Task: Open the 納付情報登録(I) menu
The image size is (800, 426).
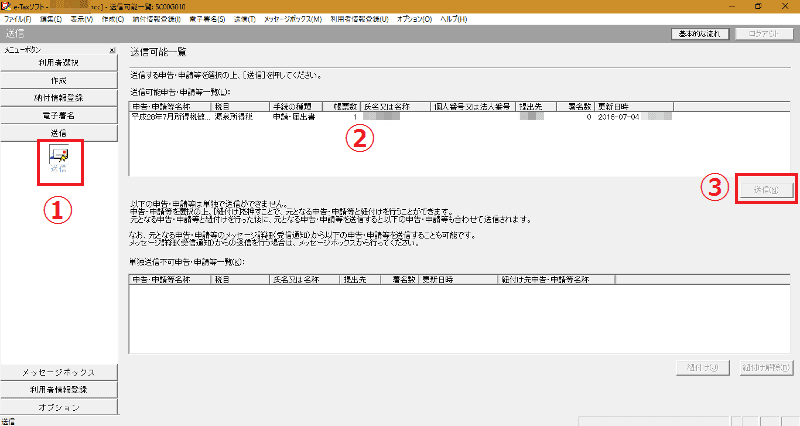Action: 157,19
